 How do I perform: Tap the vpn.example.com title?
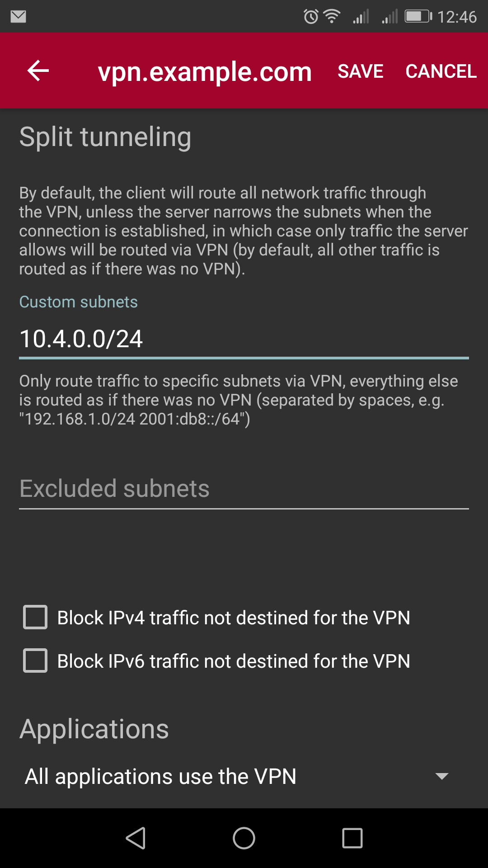pos(205,71)
